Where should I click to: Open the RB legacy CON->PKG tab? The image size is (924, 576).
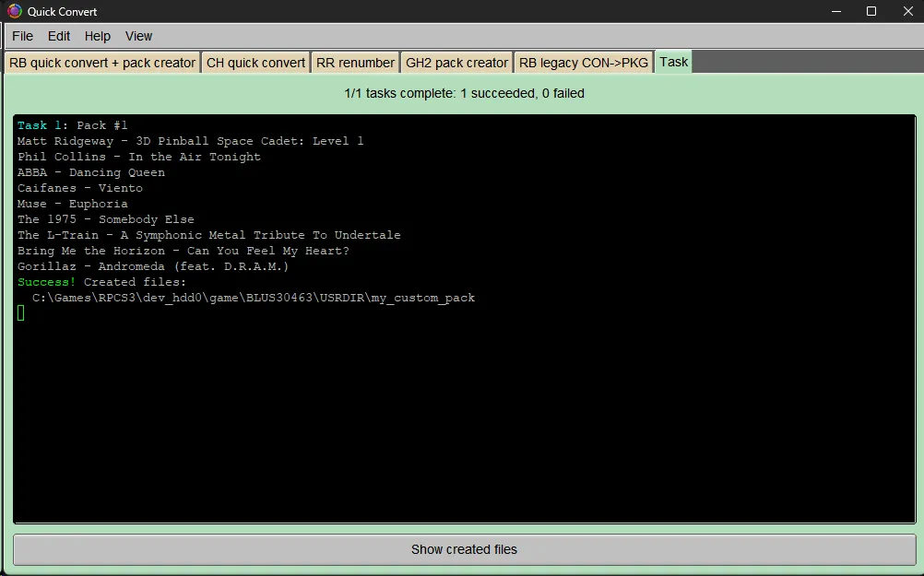tap(583, 62)
